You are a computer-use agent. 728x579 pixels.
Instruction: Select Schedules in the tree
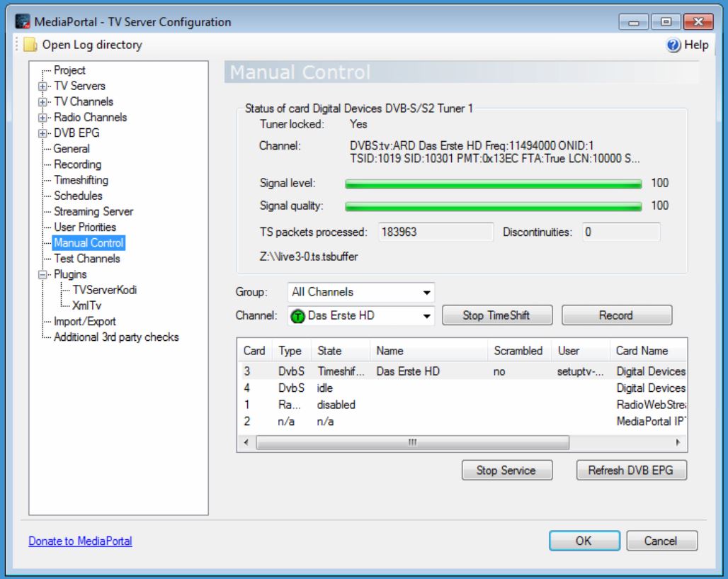[x=78, y=196]
